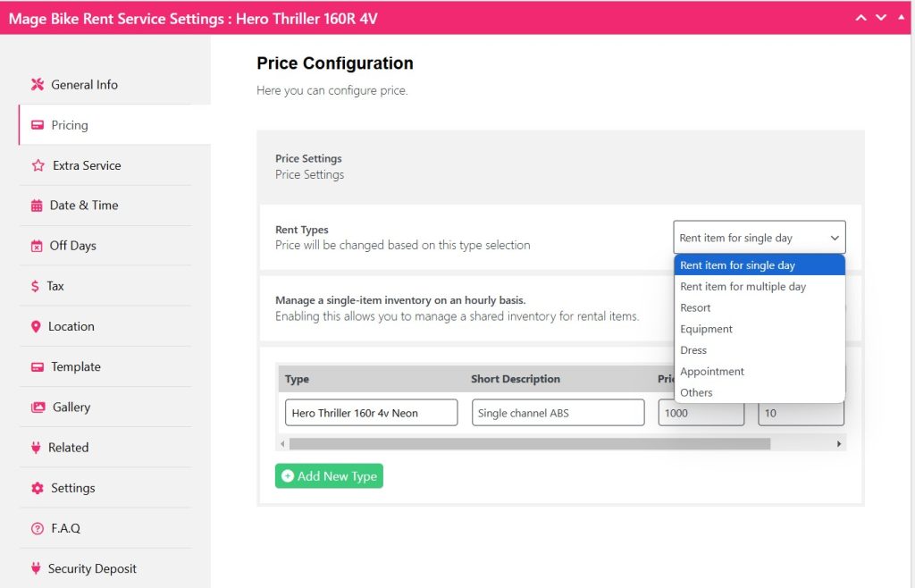Click the Gallery image icon

point(38,407)
